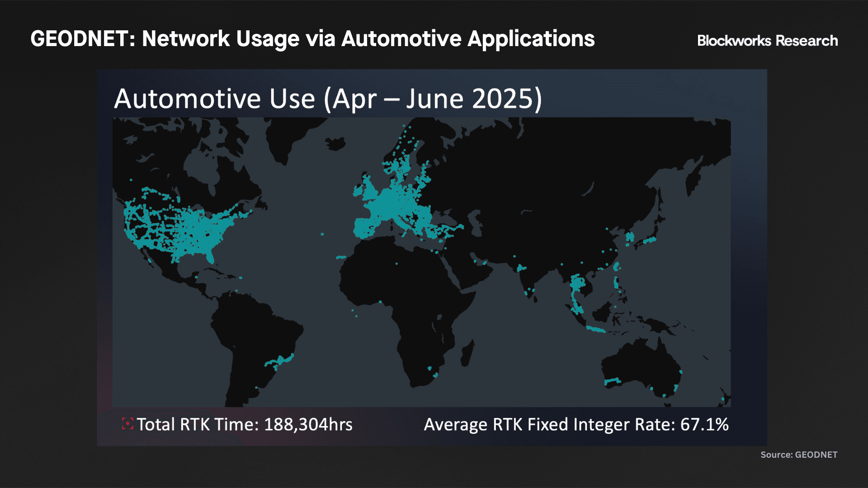Click the red GEODNET icon beside Total RTK Time

[127, 424]
